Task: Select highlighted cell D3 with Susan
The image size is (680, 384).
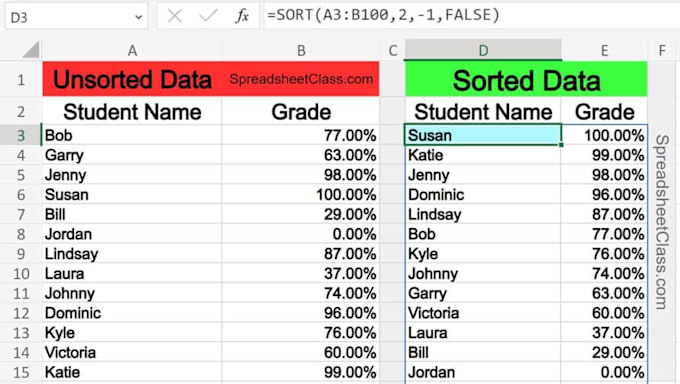Action: tap(483, 135)
